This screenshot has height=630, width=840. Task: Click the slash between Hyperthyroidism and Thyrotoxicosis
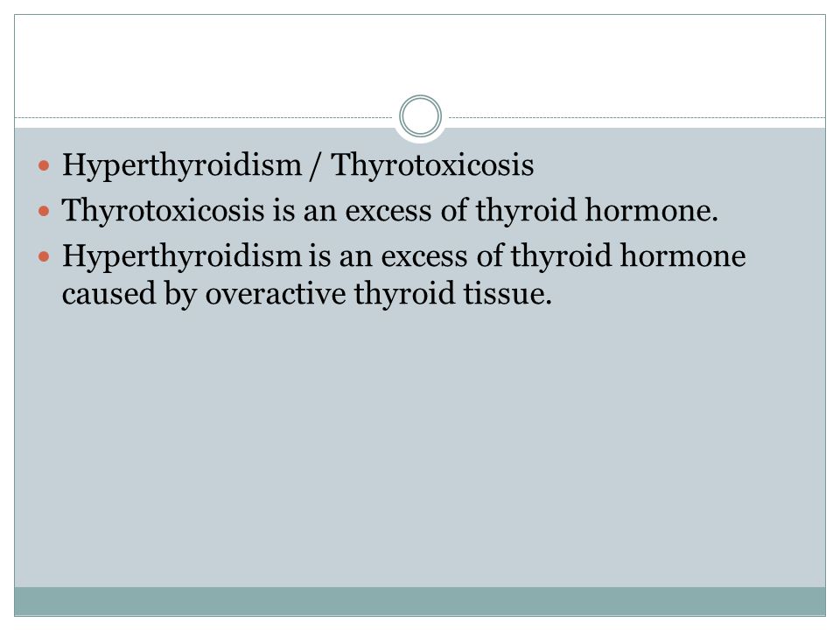pyautogui.click(x=314, y=165)
